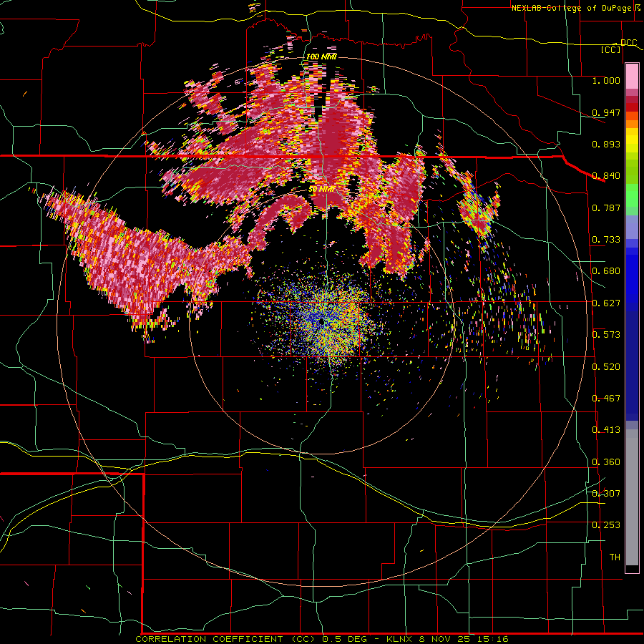The height and width of the screenshot is (644, 644).
Task: Click the 0.627 scale value
Action: 606,303
